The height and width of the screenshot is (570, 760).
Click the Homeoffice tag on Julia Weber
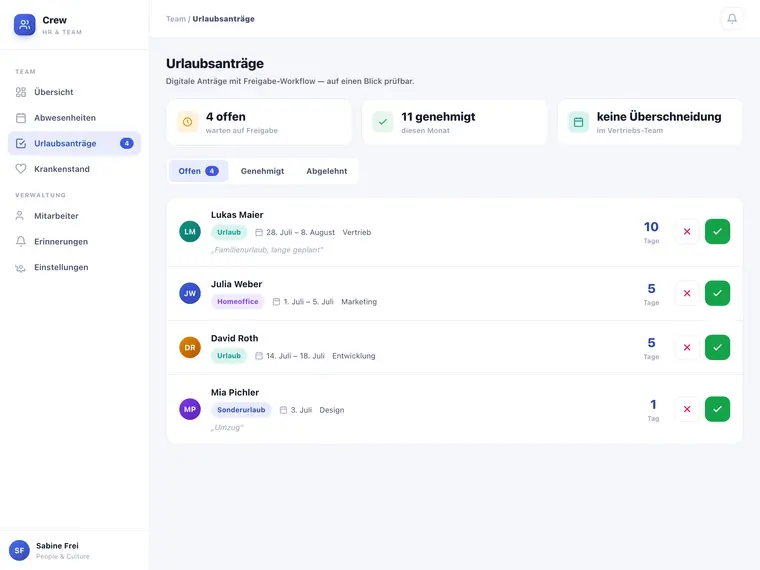tap(238, 301)
